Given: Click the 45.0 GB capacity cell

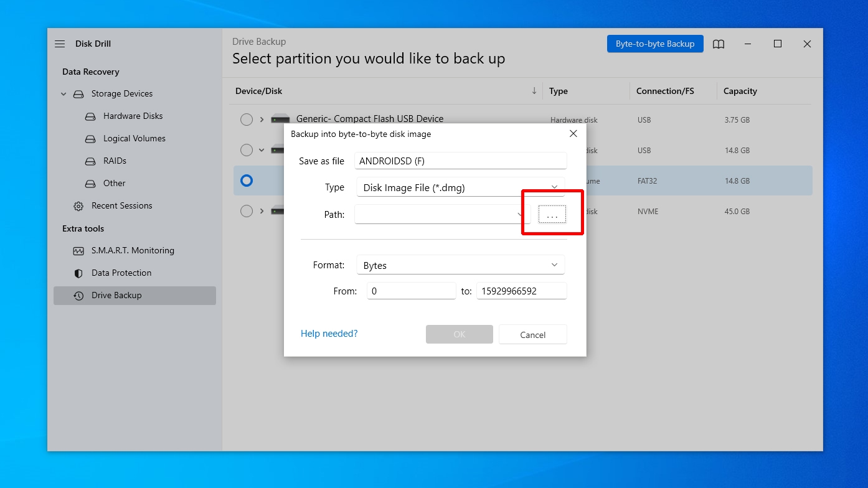Looking at the screenshot, I should [737, 211].
